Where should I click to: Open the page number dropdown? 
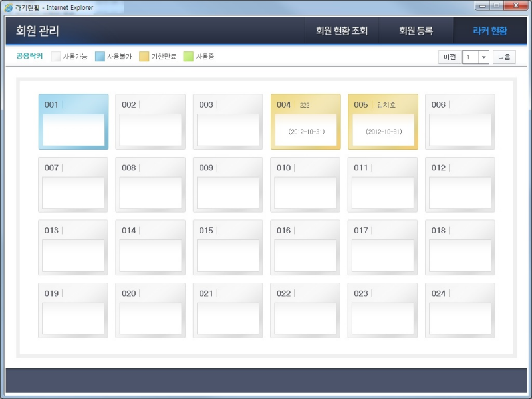tap(483, 57)
